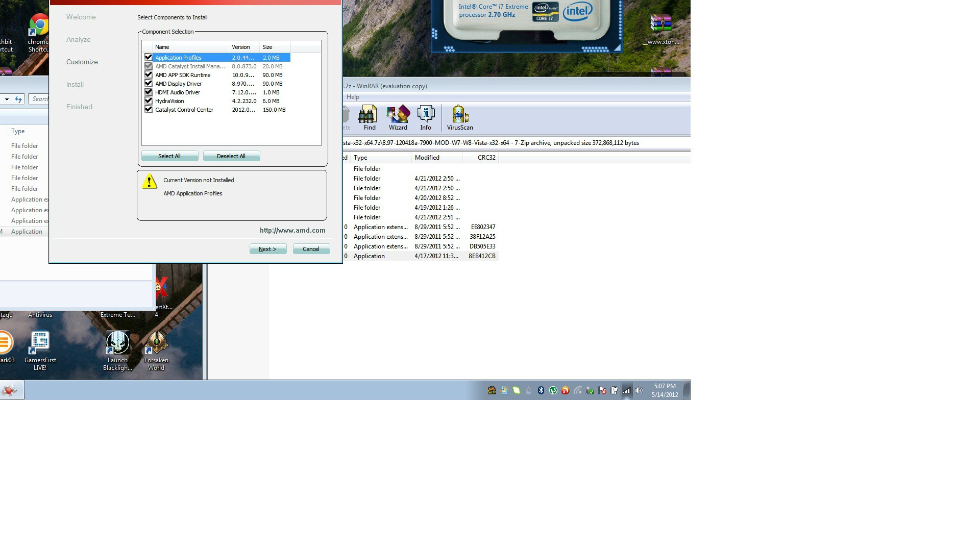Open the network signal tray icon

627,391
